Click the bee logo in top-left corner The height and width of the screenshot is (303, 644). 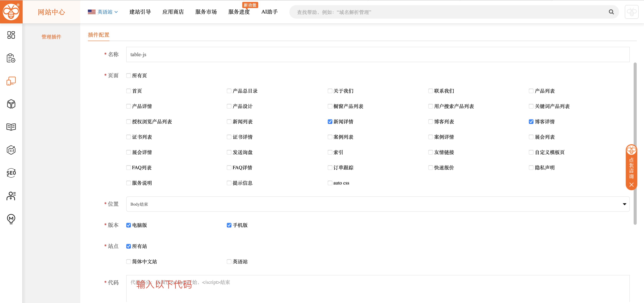11,12
